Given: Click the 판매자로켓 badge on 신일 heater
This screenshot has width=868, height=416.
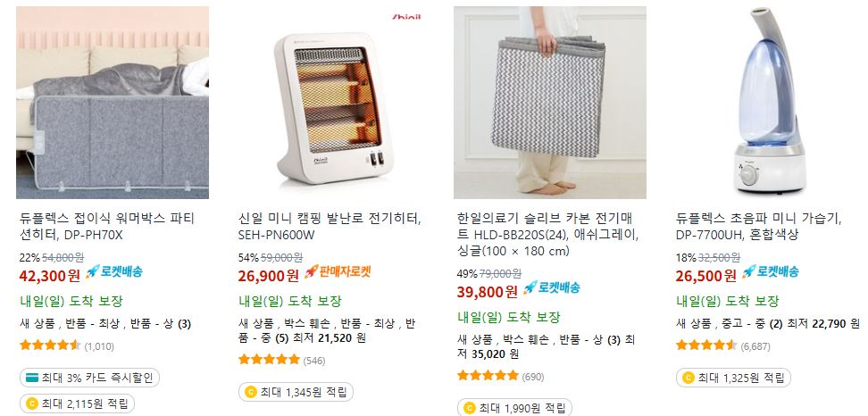Looking at the screenshot, I should 338,271.
